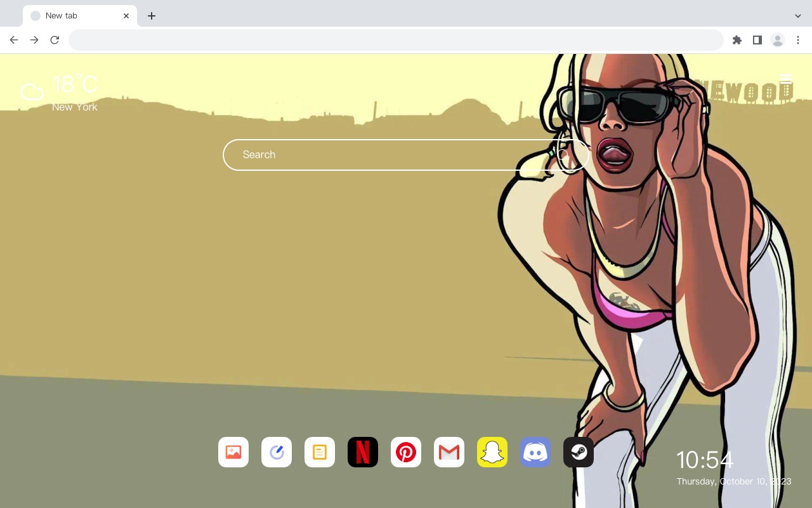Click into the Search field
This screenshot has height=508, width=812.
click(406, 155)
